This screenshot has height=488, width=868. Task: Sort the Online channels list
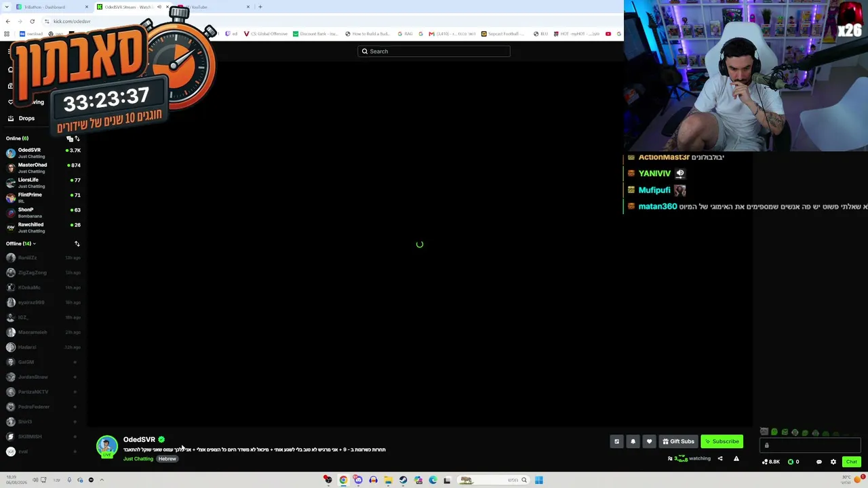pos(77,139)
